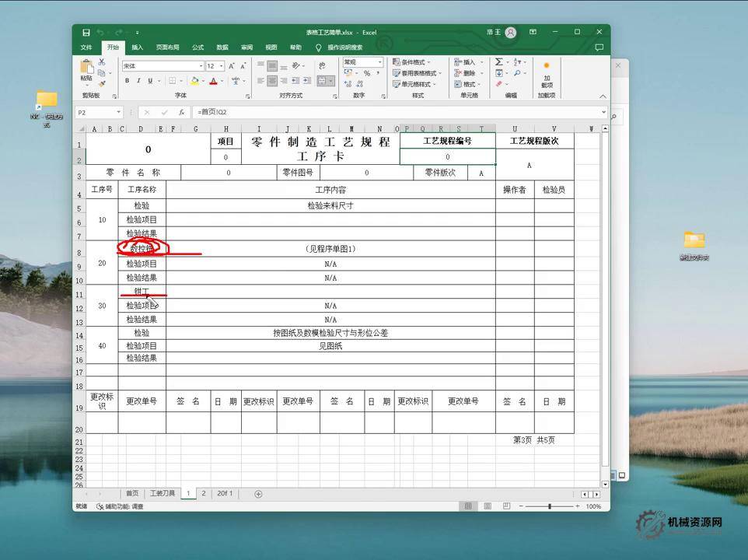Click the fill color bucket icon

(x=194, y=80)
